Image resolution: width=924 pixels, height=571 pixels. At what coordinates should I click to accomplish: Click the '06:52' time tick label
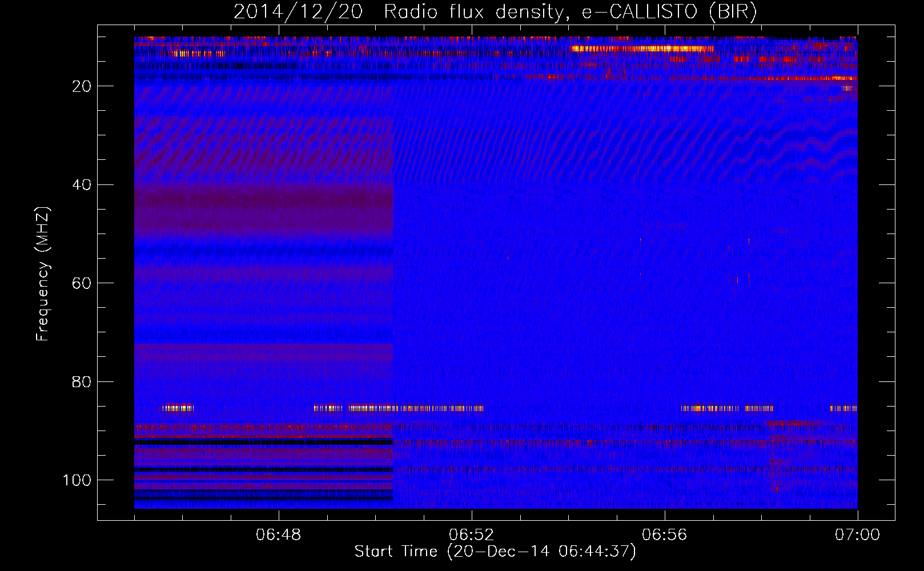[x=472, y=535]
